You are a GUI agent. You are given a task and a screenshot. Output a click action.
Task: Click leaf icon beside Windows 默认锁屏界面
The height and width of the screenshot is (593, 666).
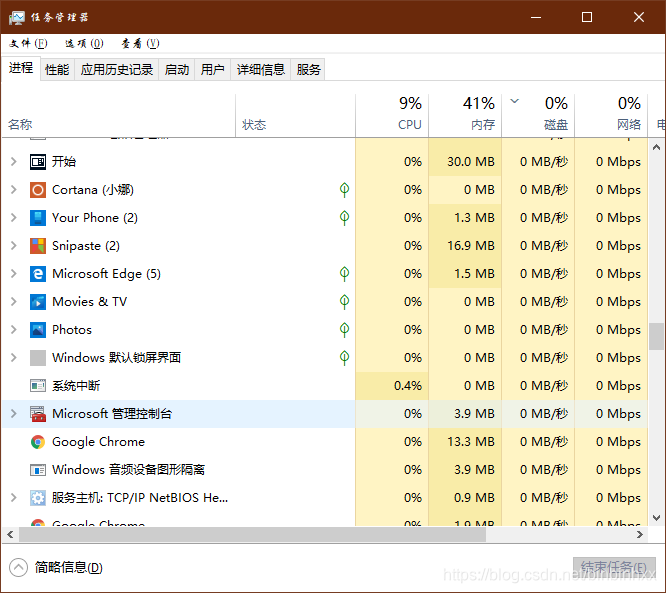point(344,358)
